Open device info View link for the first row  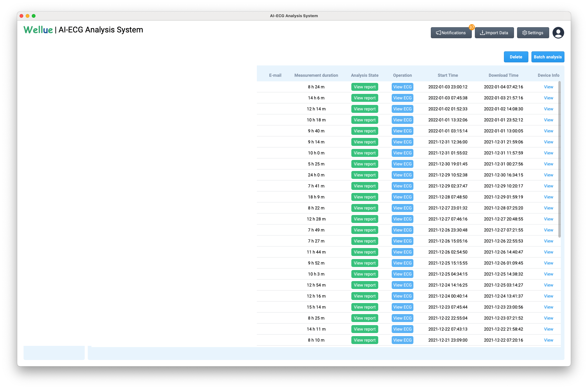point(548,87)
